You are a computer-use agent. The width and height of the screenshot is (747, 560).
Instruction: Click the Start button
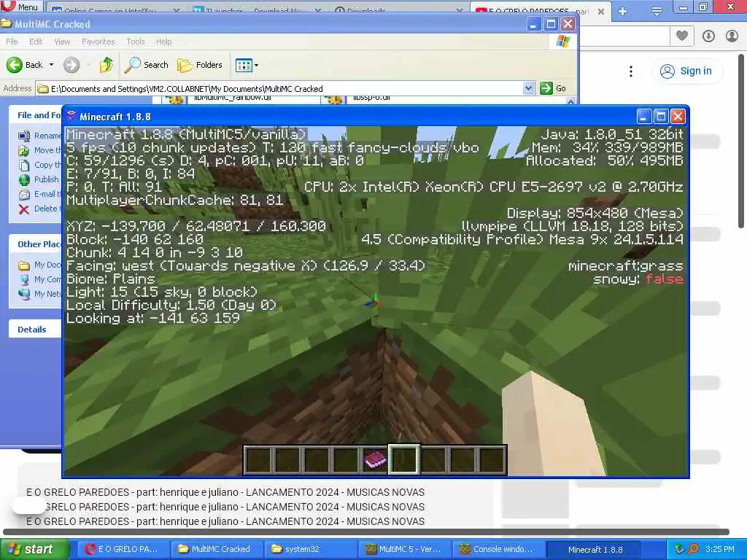(x=34, y=549)
